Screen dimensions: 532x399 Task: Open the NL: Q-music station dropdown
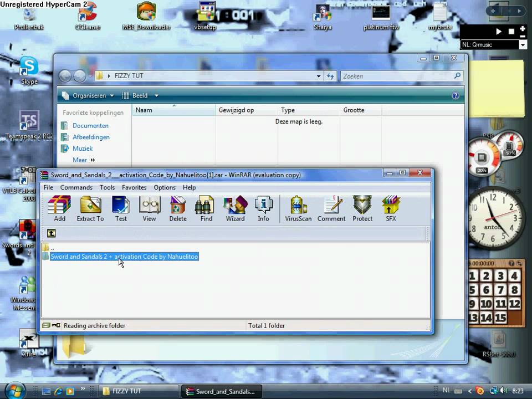523,44
